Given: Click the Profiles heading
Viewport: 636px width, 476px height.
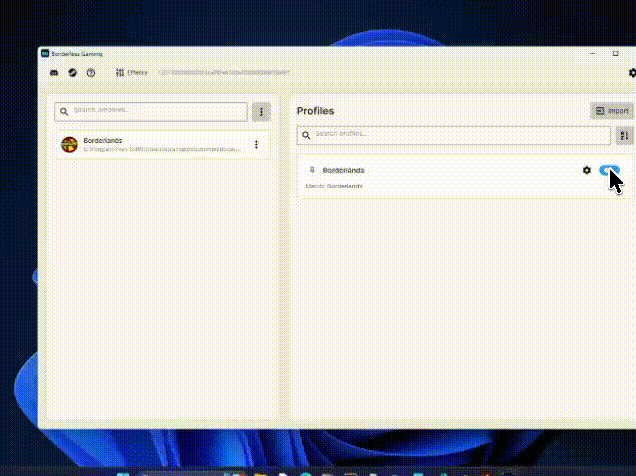Looking at the screenshot, I should tap(315, 111).
